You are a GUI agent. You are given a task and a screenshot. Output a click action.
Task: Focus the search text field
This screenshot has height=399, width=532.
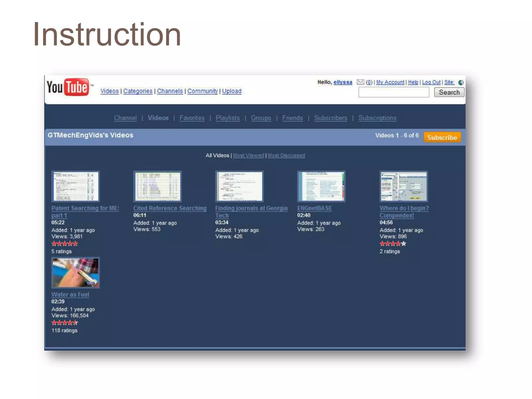point(394,92)
